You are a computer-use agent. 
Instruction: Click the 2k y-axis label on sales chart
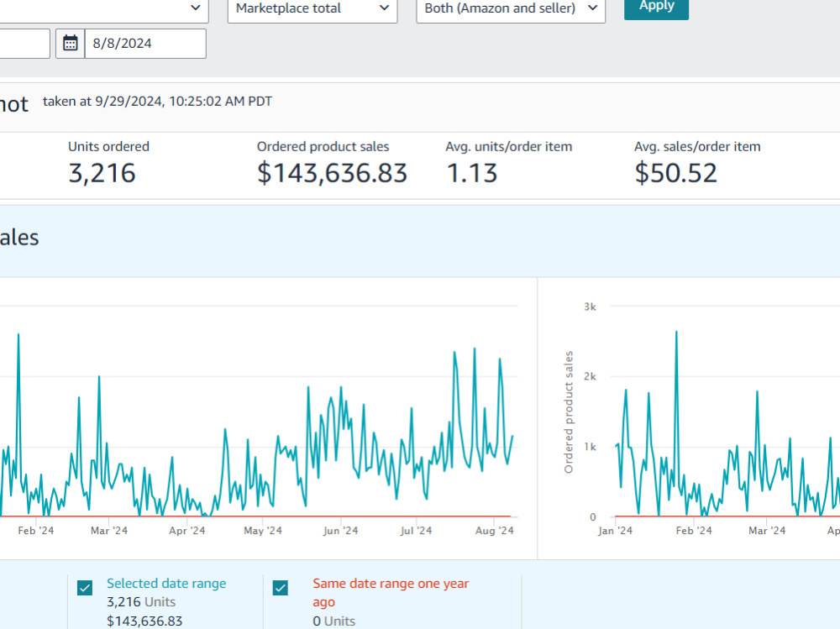pyautogui.click(x=590, y=376)
